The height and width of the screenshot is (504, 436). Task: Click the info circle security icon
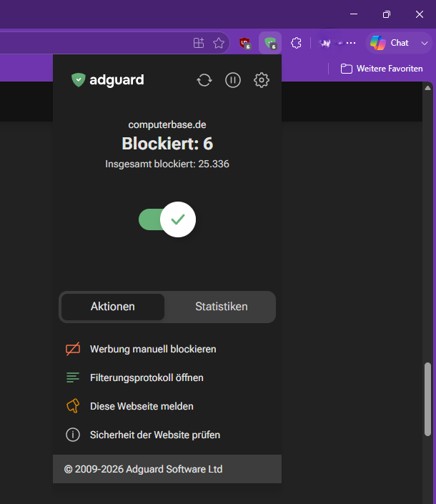pos(73,435)
